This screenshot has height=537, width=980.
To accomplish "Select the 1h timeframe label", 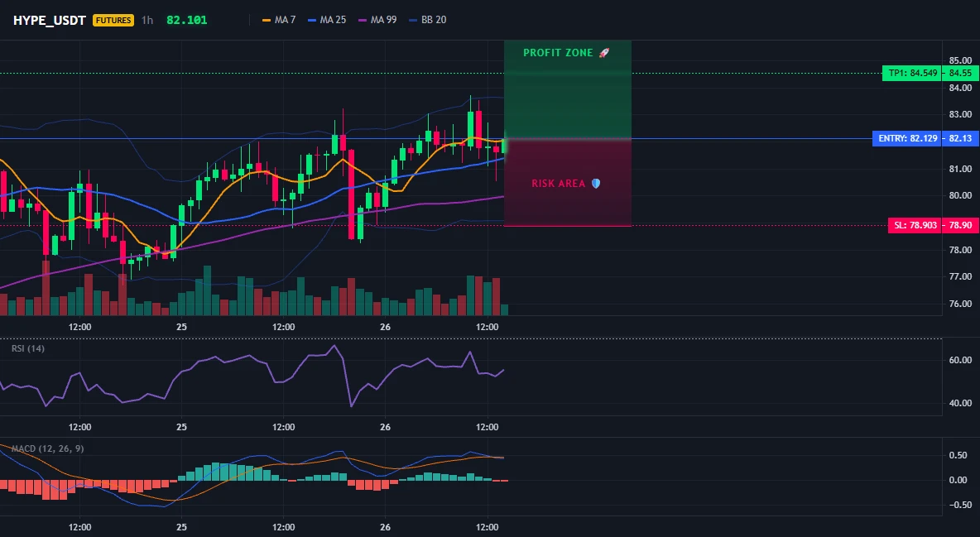I will click(x=147, y=20).
